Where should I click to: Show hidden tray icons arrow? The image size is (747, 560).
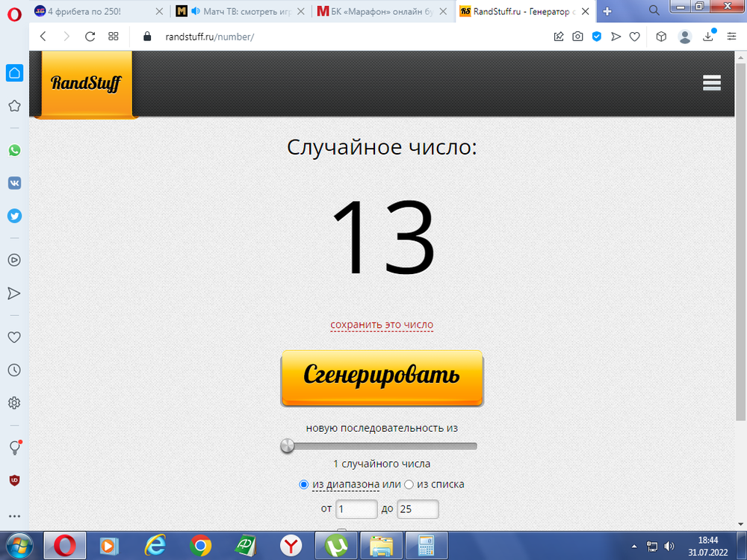tap(634, 547)
